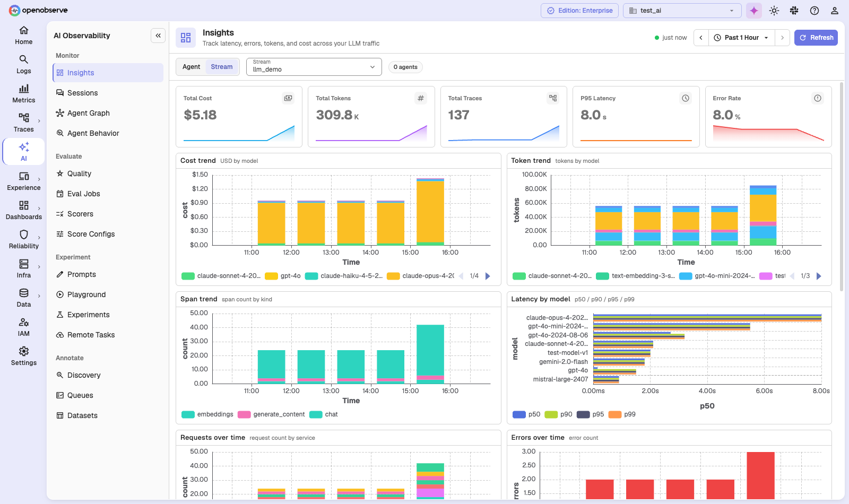This screenshot has width=849, height=504.
Task: Open Agent Graph menu item
Action: coord(108,113)
